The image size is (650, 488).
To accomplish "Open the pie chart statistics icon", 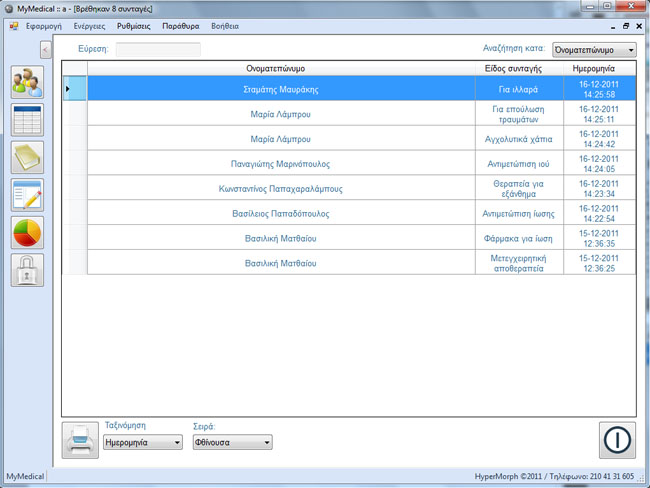I will (27, 233).
